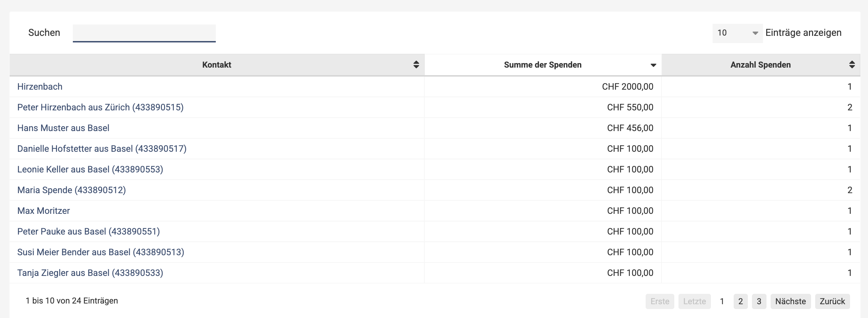Viewport: 868px width, 318px height.
Task: Click Maria Spende contact link
Action: (x=71, y=190)
